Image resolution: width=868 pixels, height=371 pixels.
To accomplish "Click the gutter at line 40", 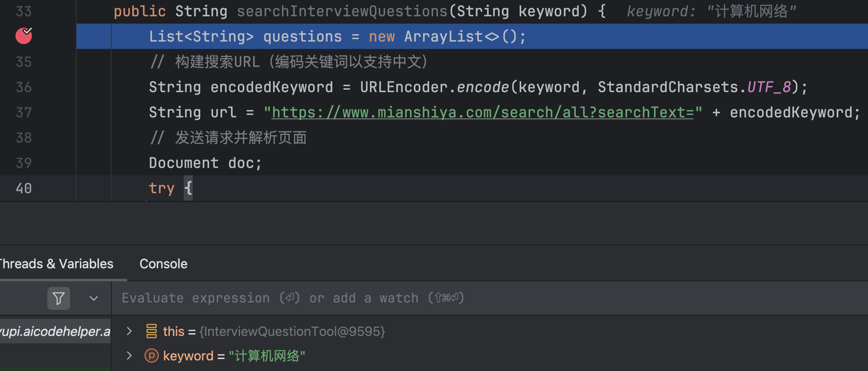I will (24, 188).
